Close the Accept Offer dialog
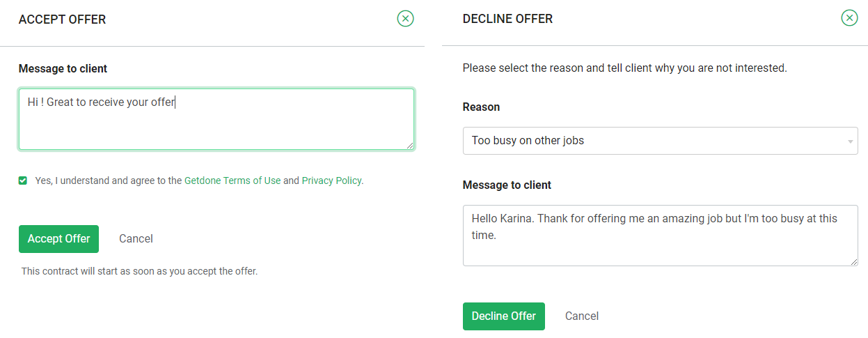 pyautogui.click(x=405, y=19)
